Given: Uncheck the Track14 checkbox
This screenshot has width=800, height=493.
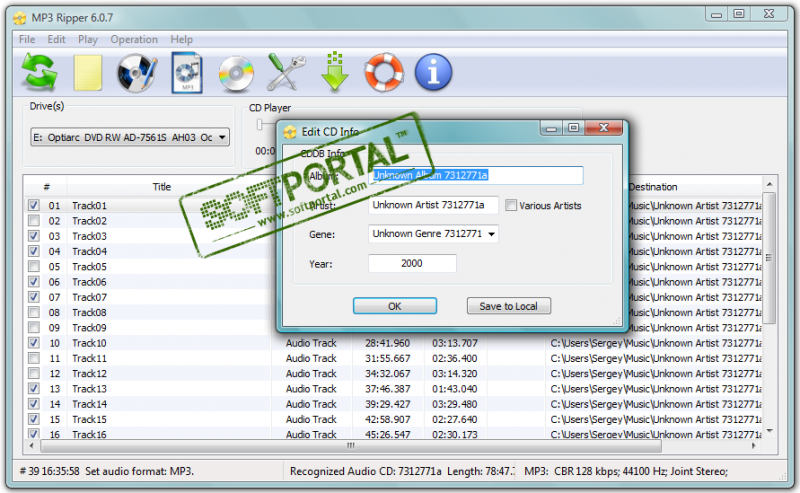Looking at the screenshot, I should [x=34, y=404].
